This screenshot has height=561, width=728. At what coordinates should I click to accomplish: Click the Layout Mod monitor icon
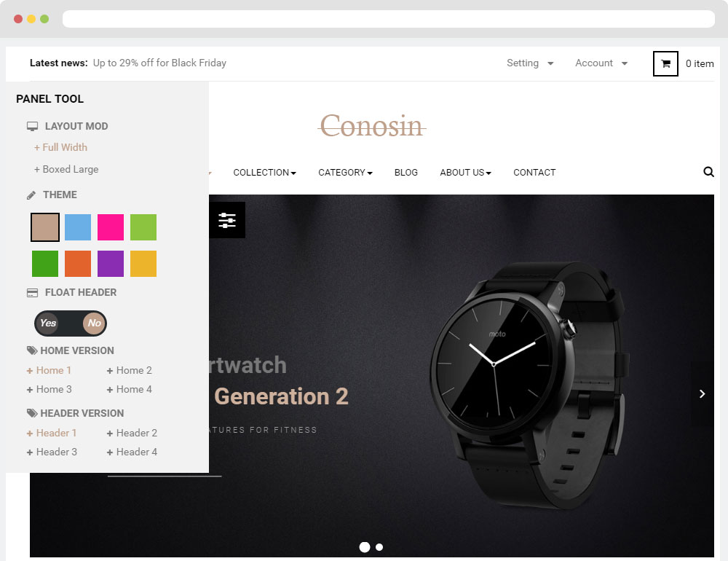point(33,127)
